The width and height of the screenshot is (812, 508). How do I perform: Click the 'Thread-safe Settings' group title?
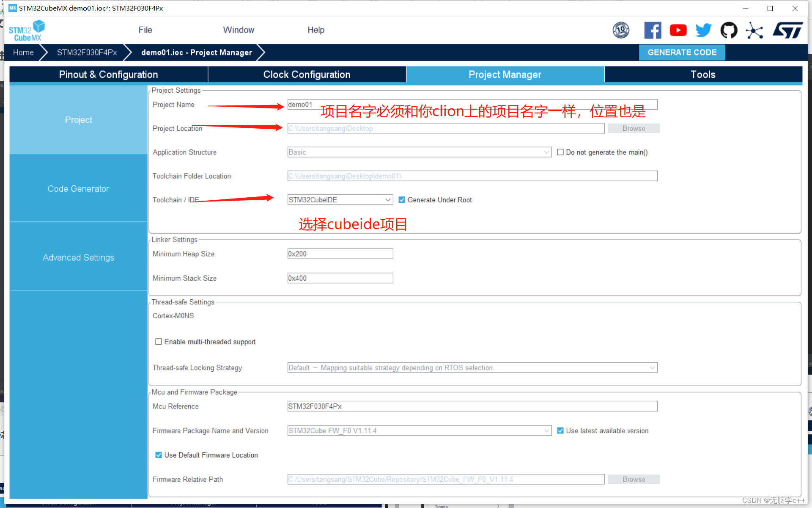[x=183, y=302]
